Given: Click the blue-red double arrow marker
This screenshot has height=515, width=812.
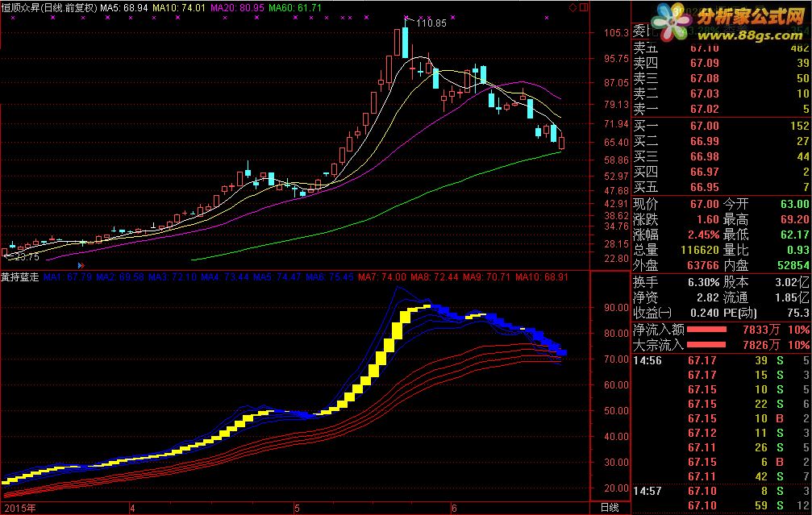Looking at the screenshot, I should (81, 265).
